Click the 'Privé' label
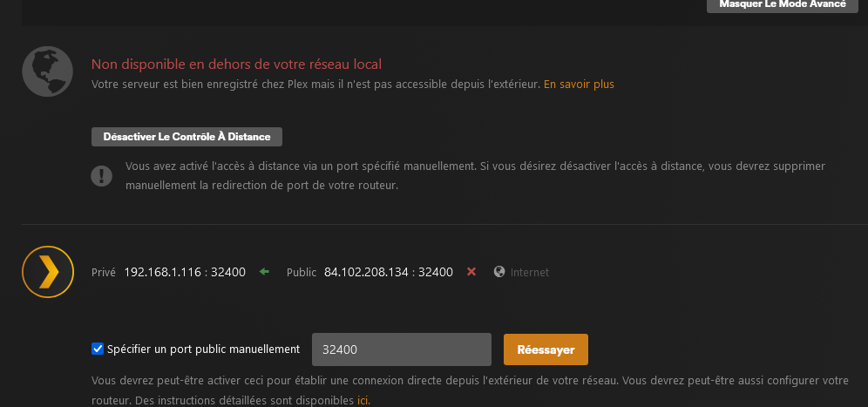Viewport: 868px width, 407px height. pos(104,273)
